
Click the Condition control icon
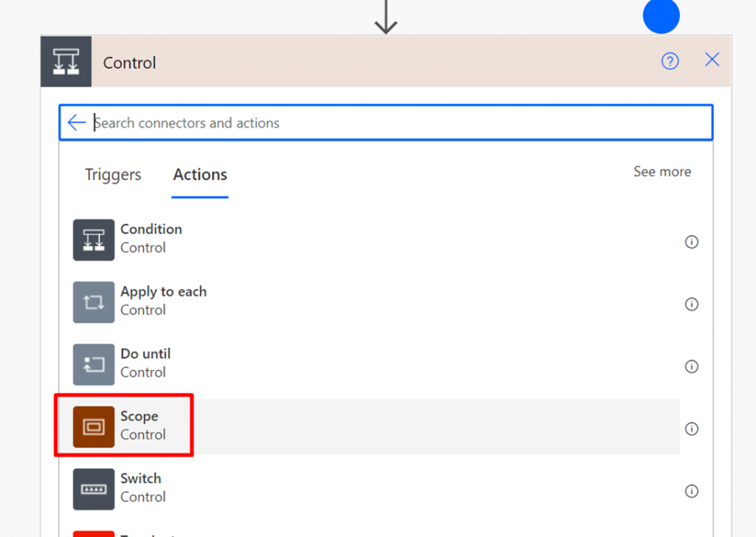94,239
